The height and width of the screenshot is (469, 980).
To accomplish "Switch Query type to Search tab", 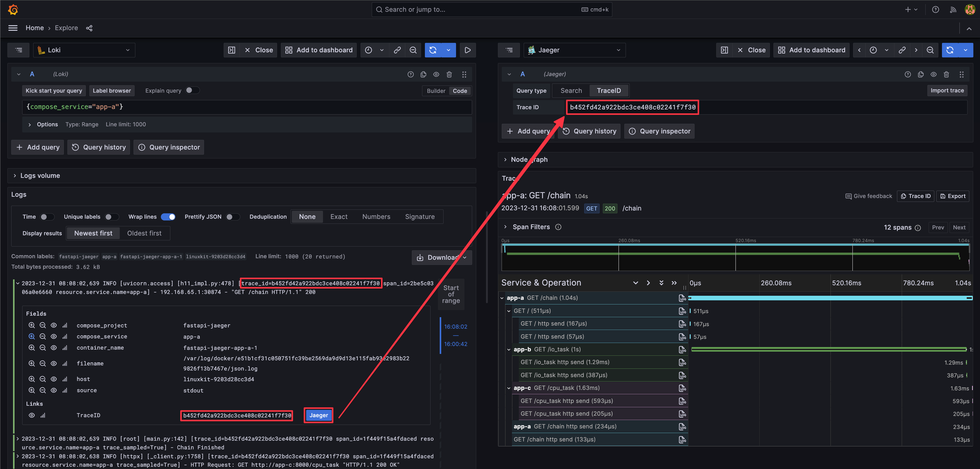I will click(x=571, y=90).
